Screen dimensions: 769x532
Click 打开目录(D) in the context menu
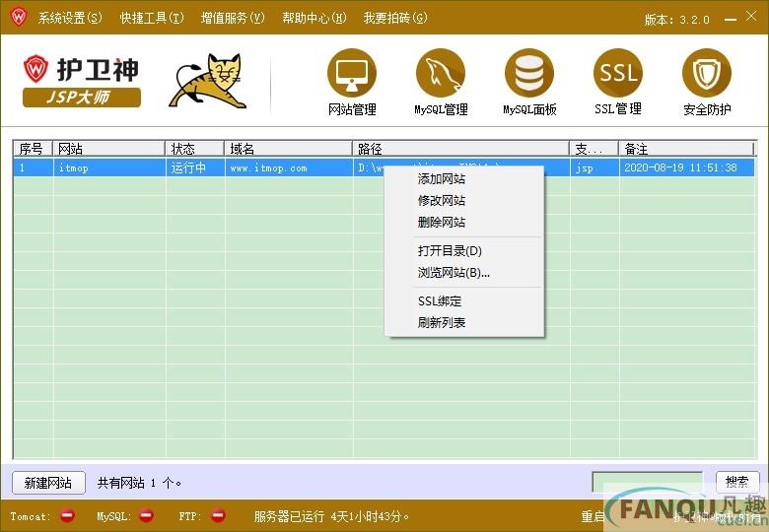(x=450, y=251)
